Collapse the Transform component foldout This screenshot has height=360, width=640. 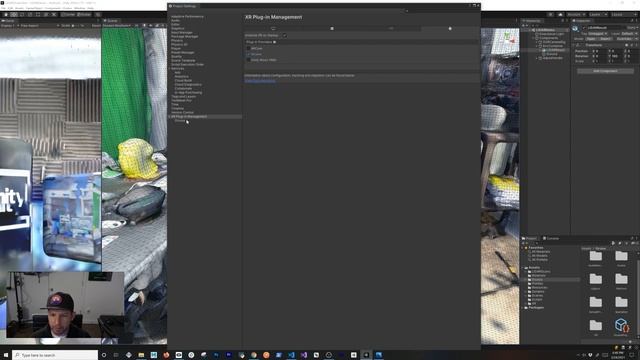(574, 45)
